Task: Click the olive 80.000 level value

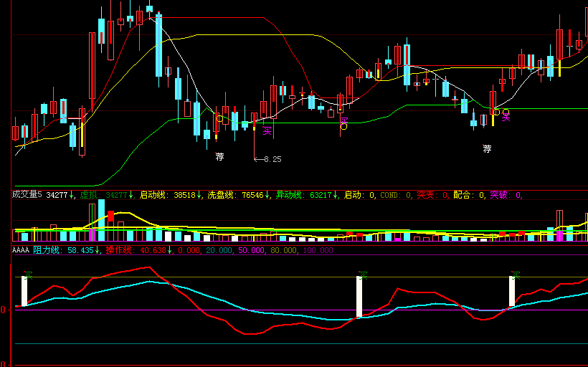Action: pyautogui.click(x=284, y=250)
